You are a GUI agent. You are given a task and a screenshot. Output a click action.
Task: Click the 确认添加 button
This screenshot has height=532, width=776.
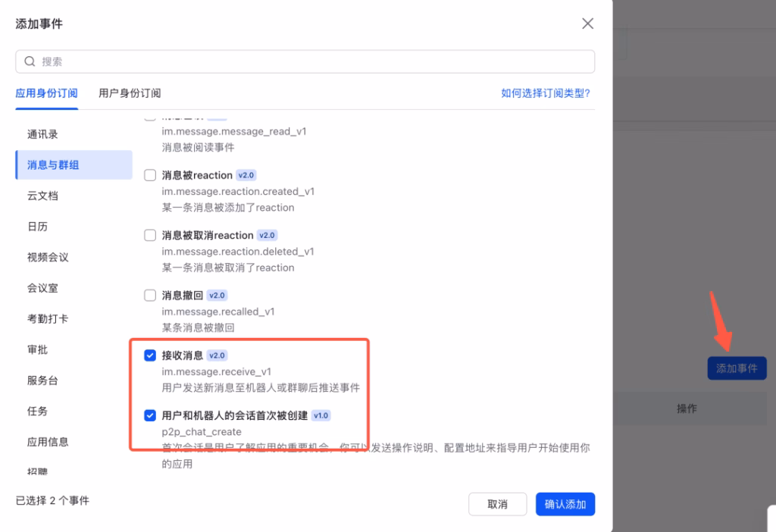(x=565, y=504)
